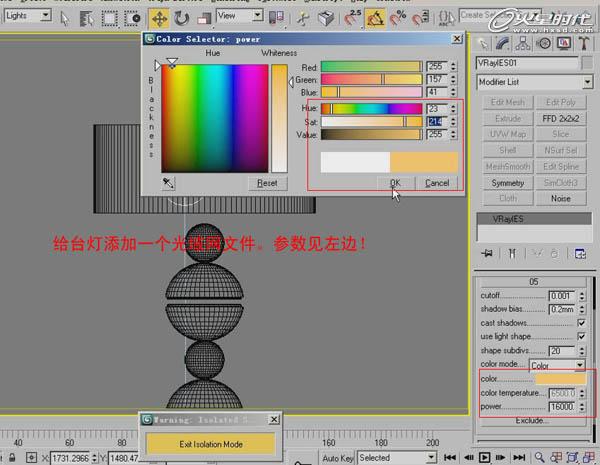Click the Exclude... button
The image size is (600, 465).
coord(533,421)
